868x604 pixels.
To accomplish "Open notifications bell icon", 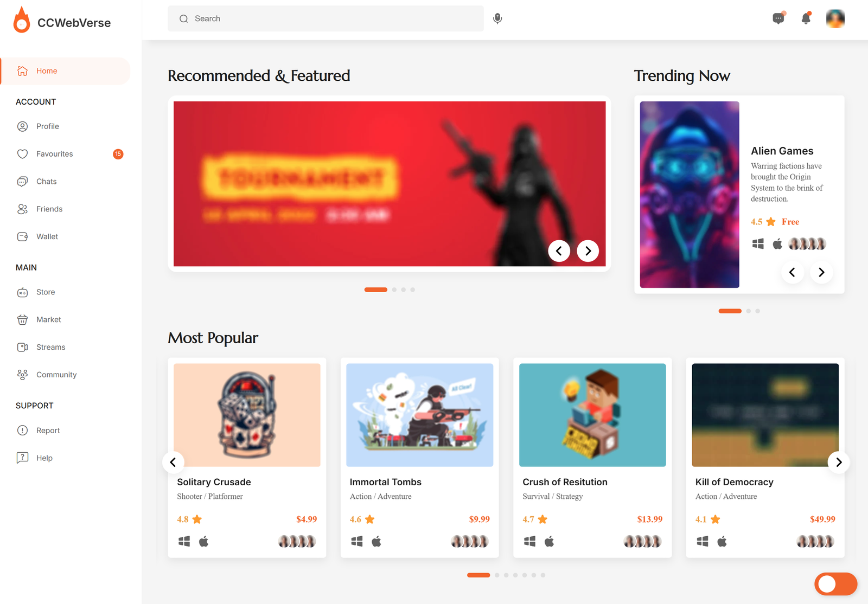I will (x=806, y=18).
